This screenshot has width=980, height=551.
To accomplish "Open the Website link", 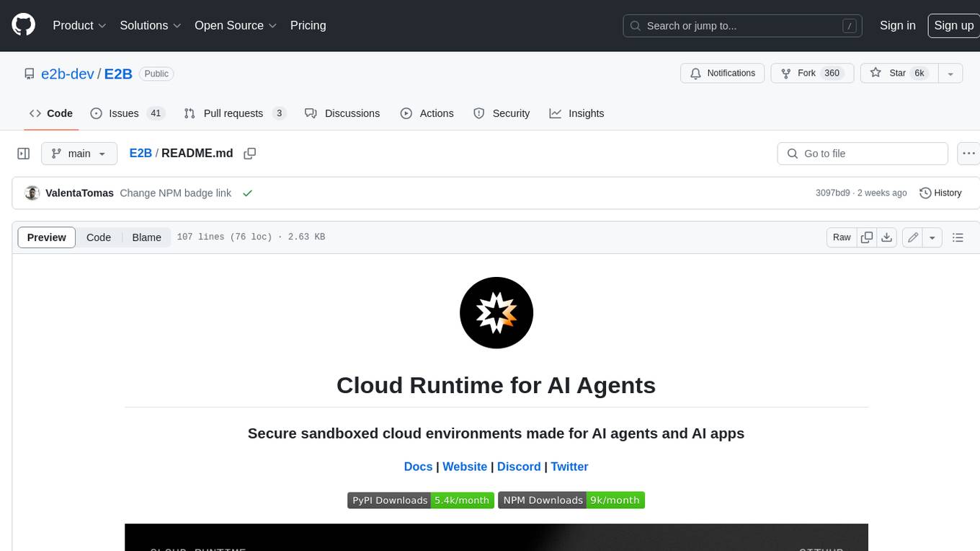I will [465, 467].
